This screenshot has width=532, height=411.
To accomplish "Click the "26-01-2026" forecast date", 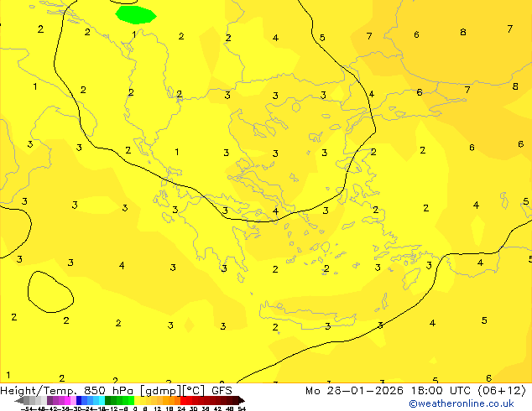I will click(x=365, y=391).
